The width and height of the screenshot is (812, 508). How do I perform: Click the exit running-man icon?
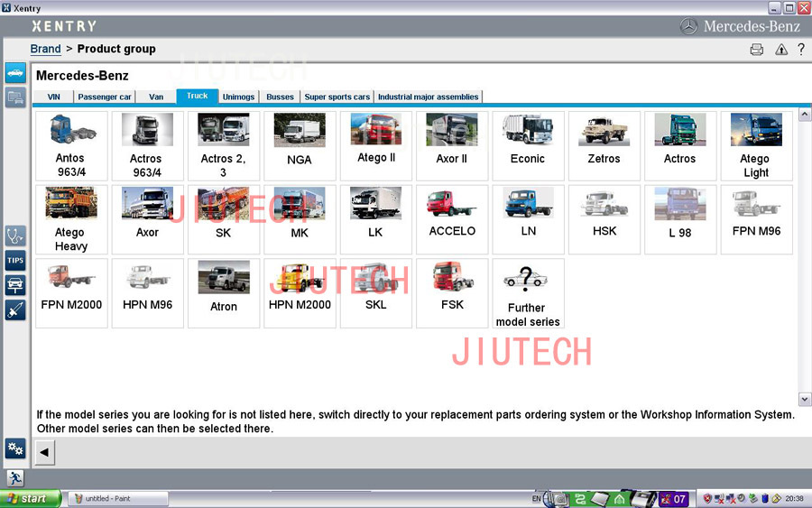15,478
